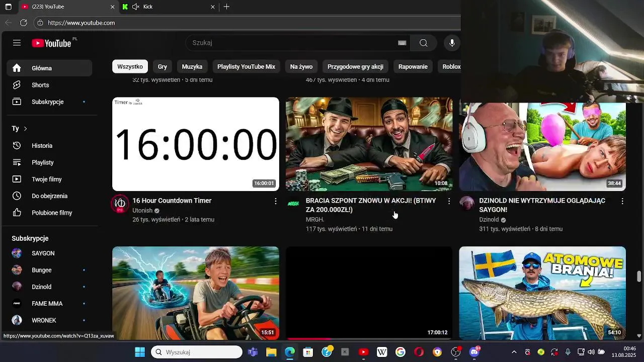Image resolution: width=644 pixels, height=362 pixels.
Task: Open the Dzinold channel avatar under video
Action: [467, 204]
